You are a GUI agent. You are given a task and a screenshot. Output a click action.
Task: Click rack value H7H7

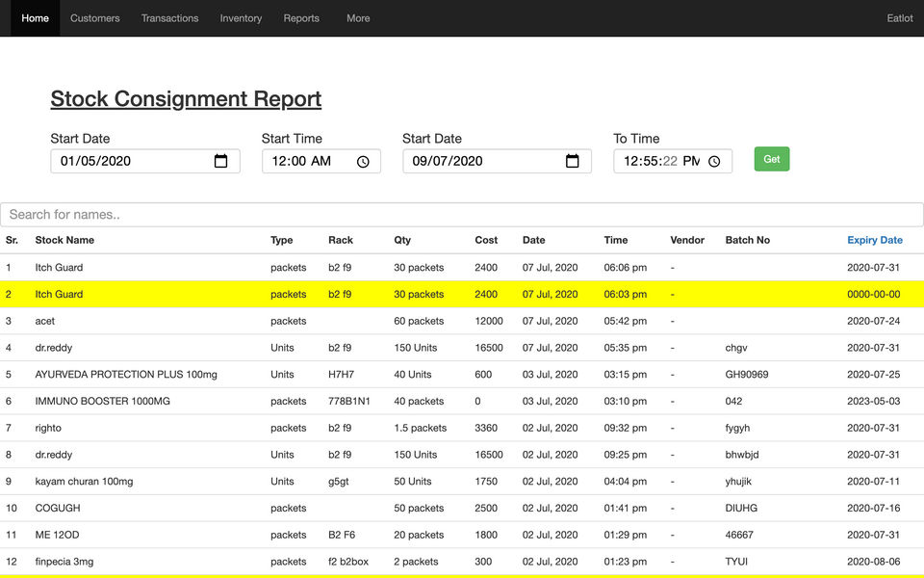pos(341,375)
